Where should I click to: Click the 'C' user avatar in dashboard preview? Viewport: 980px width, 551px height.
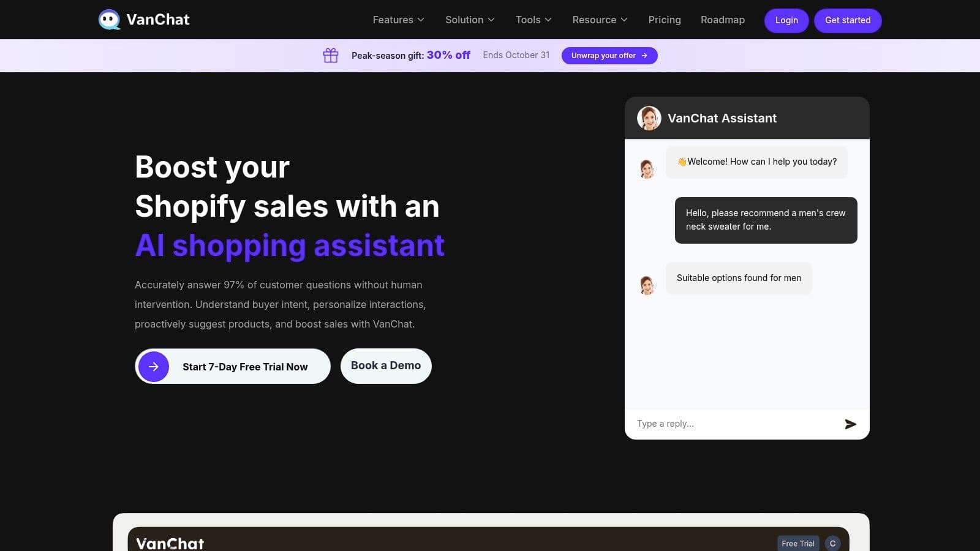[x=832, y=543]
